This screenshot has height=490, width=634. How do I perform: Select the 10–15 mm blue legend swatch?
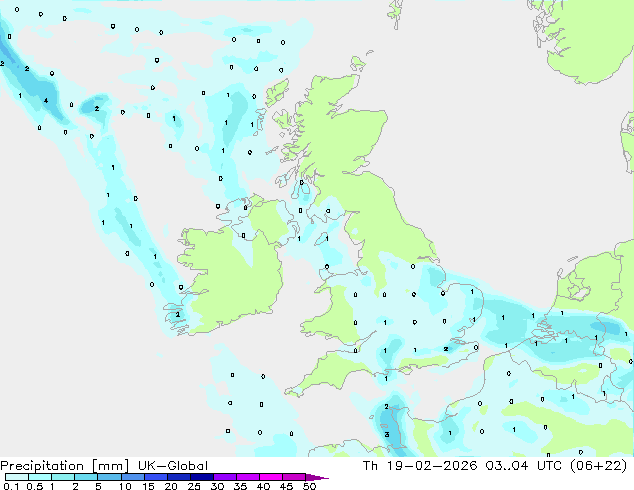(x=133, y=477)
